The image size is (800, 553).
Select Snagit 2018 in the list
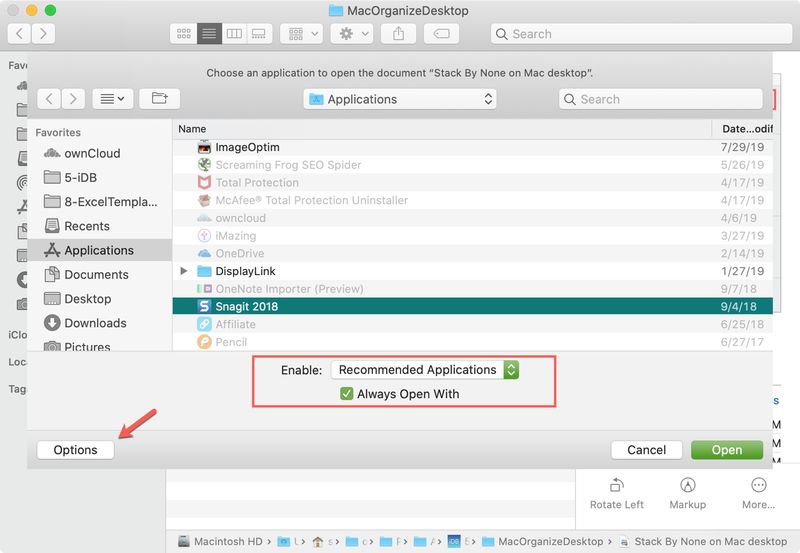coord(472,306)
